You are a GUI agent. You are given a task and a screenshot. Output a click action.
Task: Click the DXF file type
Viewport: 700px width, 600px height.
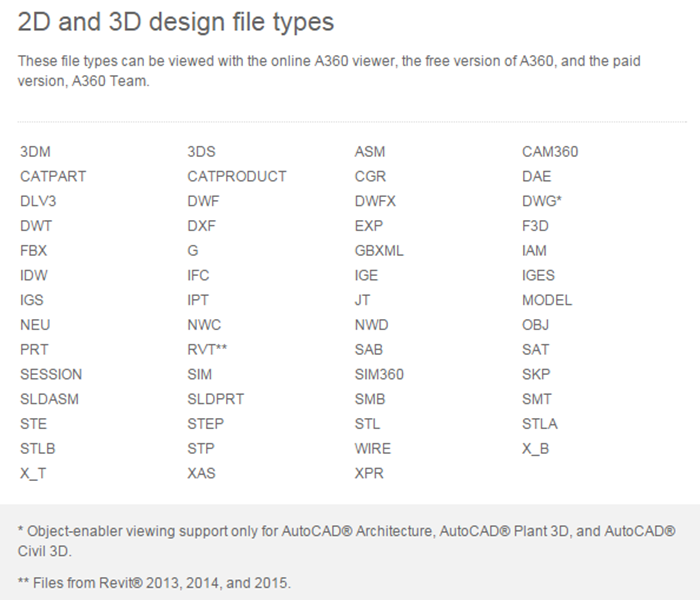coord(201,226)
